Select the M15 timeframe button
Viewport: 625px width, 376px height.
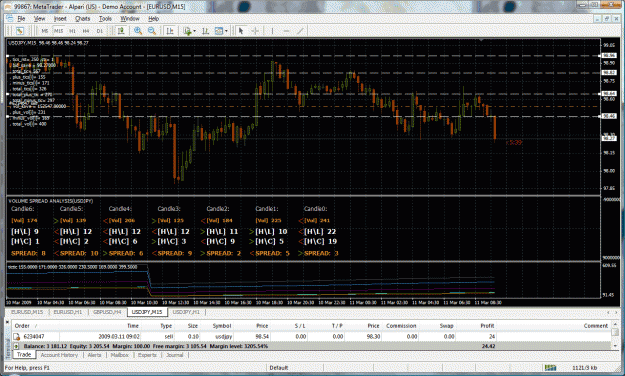click(59, 31)
